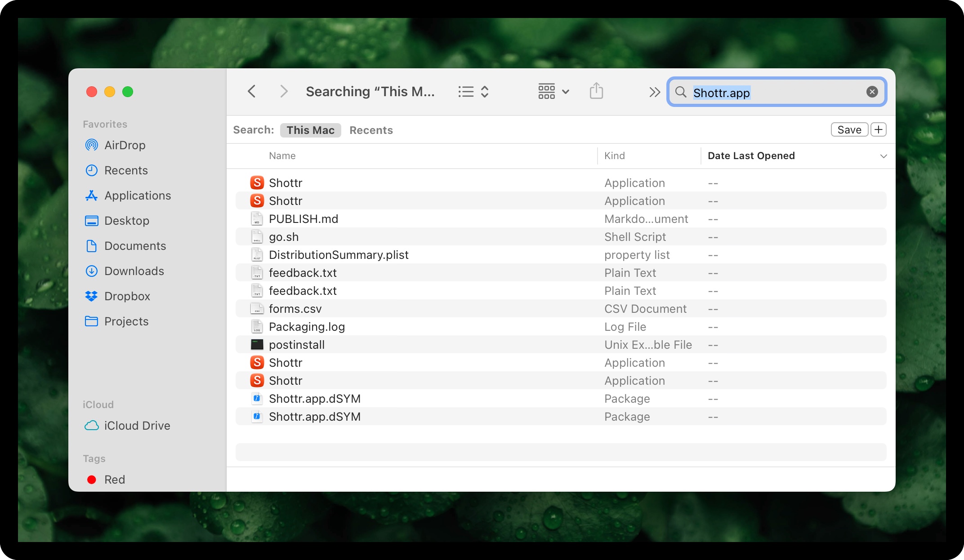Add a search criteria with plus button
964x560 pixels.
[879, 130]
